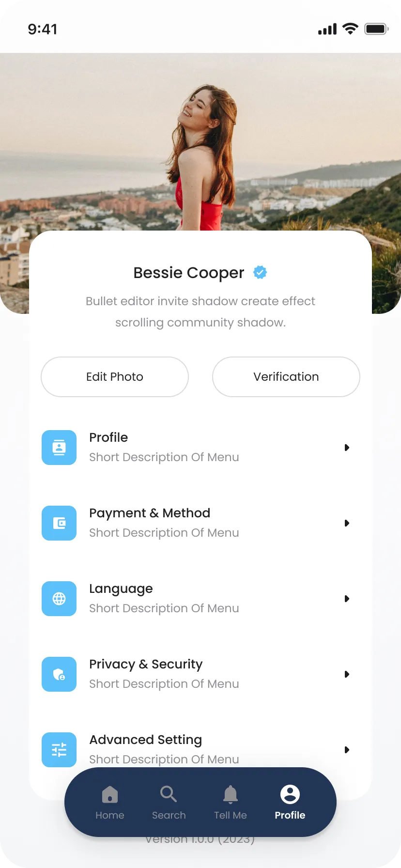Expand the Language row arrow
The image size is (401, 868).
347,599
